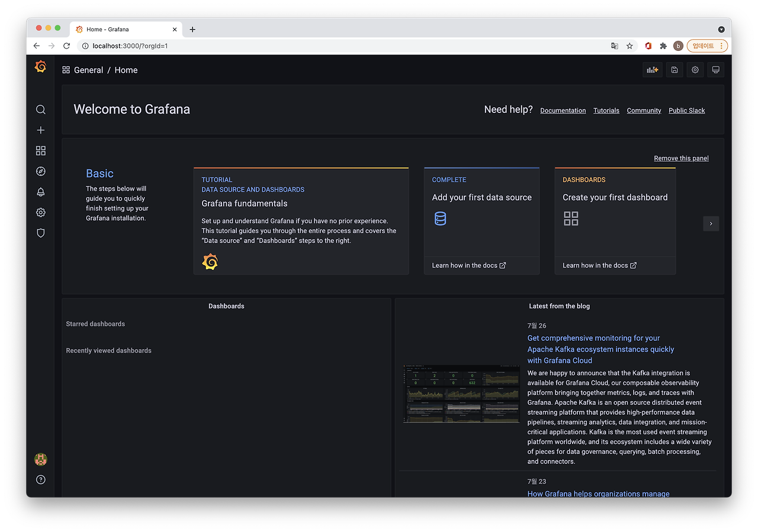The image size is (758, 532).
Task: Click Learn how in docs under dashboard card
Action: coord(599,265)
